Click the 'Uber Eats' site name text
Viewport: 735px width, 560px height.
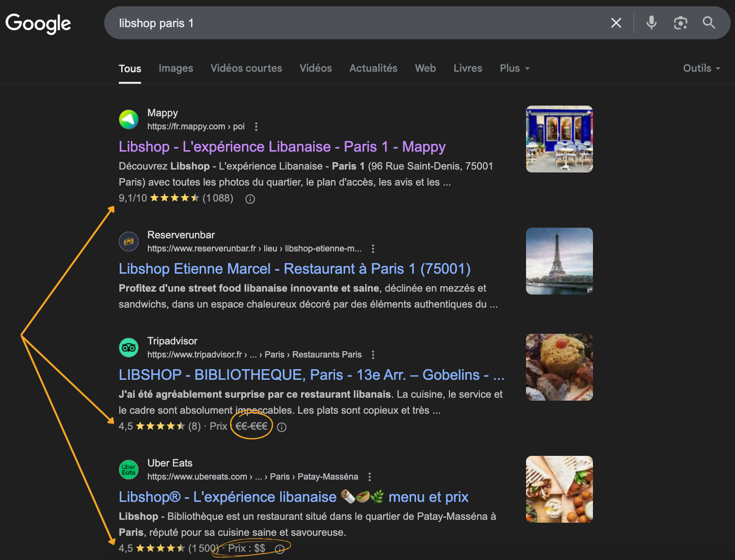pyautogui.click(x=170, y=463)
